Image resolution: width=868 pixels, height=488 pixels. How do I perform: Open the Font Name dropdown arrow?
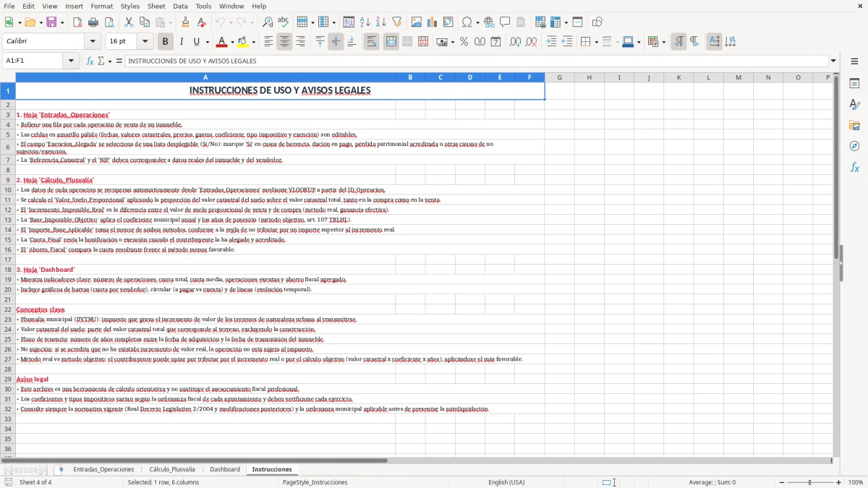93,42
